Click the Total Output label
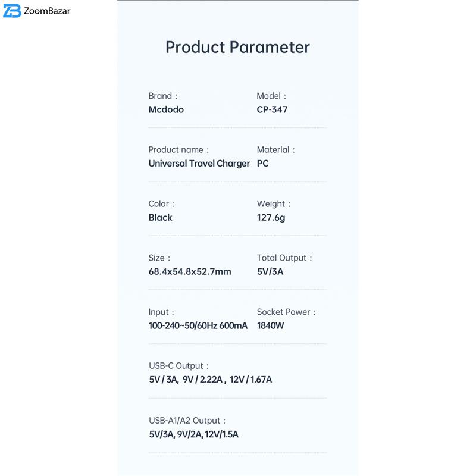This screenshot has height=476, width=476. [x=284, y=258]
